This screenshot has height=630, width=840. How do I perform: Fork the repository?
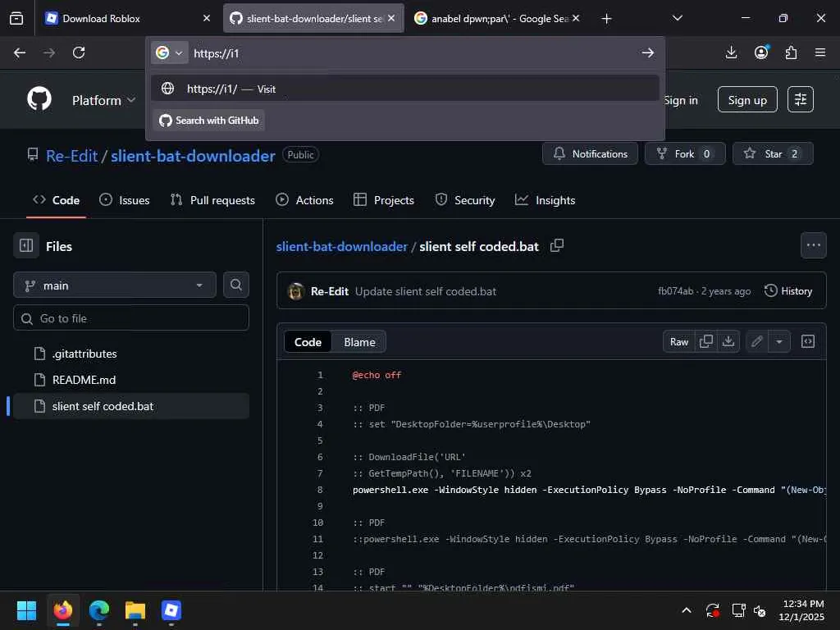(x=685, y=153)
